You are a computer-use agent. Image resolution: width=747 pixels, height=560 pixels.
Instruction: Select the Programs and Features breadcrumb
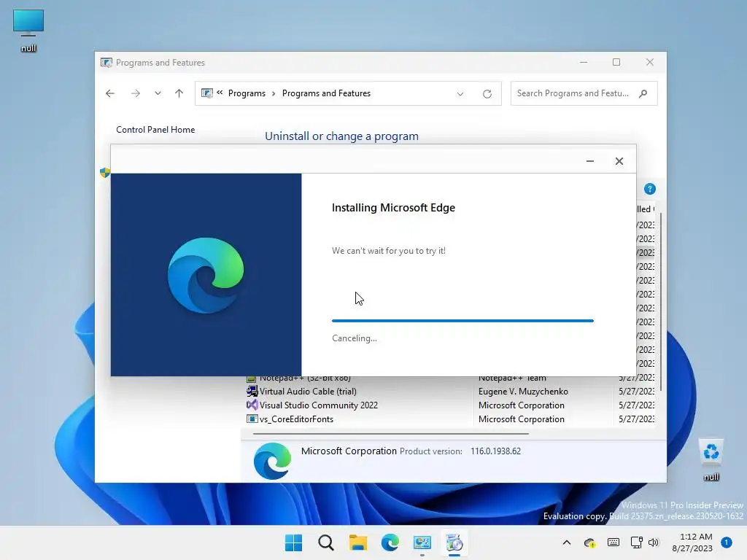[326, 93]
